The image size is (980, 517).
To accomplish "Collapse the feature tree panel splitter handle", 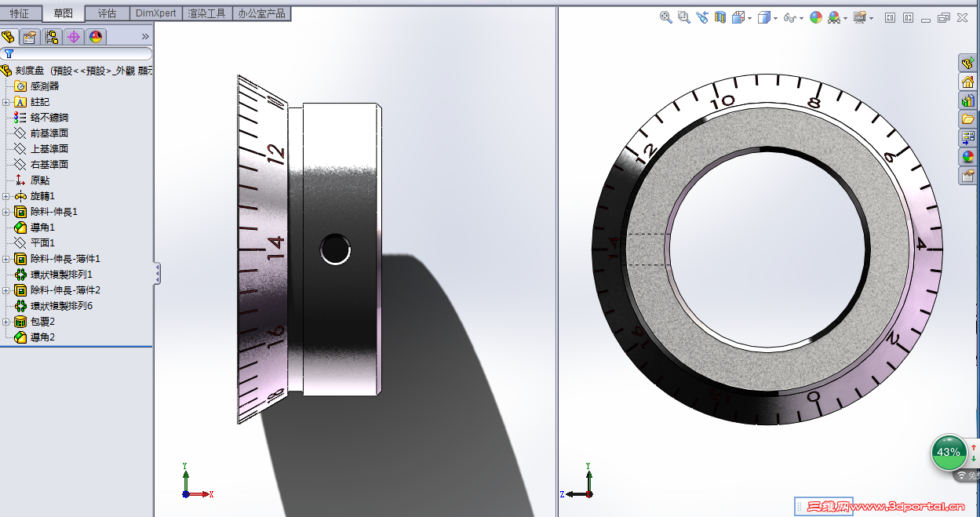I will [157, 273].
